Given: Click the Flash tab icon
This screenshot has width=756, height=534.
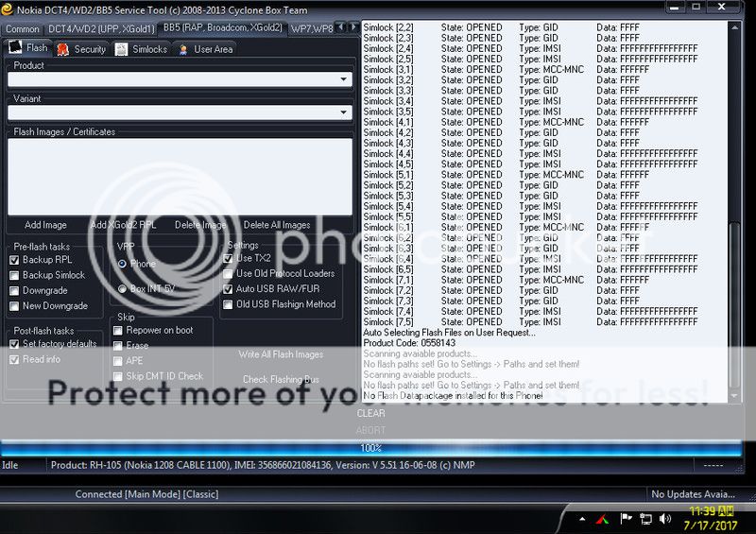Looking at the screenshot, I should [15, 47].
